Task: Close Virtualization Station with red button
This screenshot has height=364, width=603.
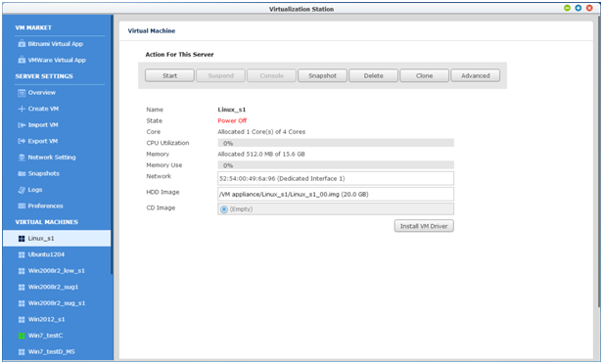Action: click(x=589, y=8)
